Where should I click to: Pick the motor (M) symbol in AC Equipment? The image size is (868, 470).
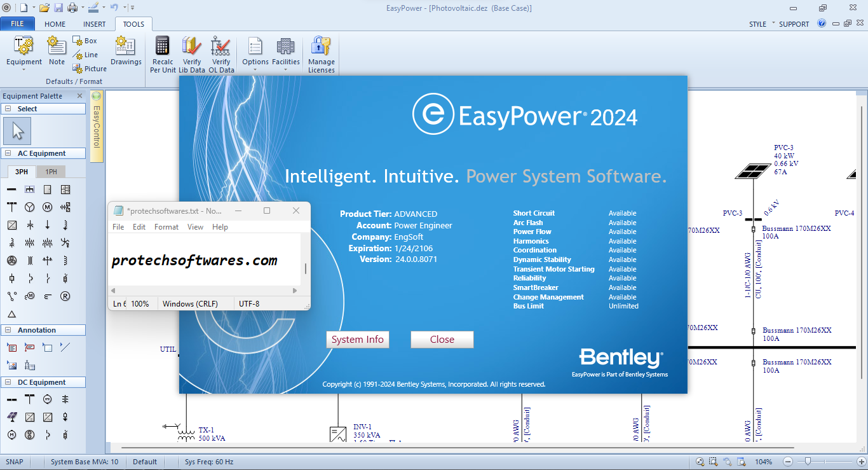pos(47,207)
